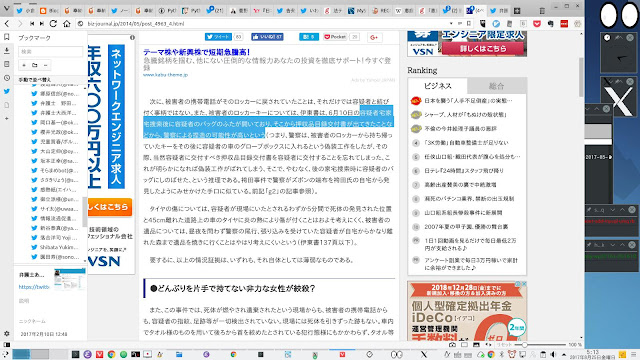This screenshot has width=640, height=360.
Task: Open a new tab
Action: click(x=517, y=11)
